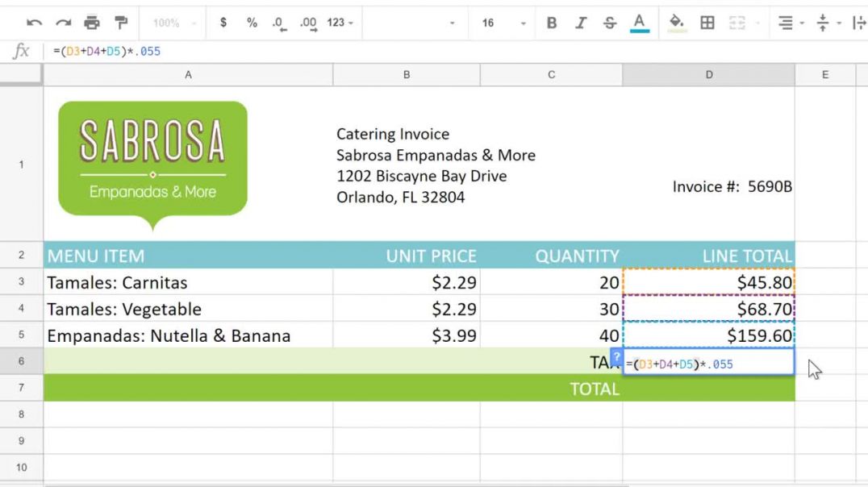Viewport: 868px width, 487px height.
Task: Select row 10 header
Action: pyautogui.click(x=21, y=468)
